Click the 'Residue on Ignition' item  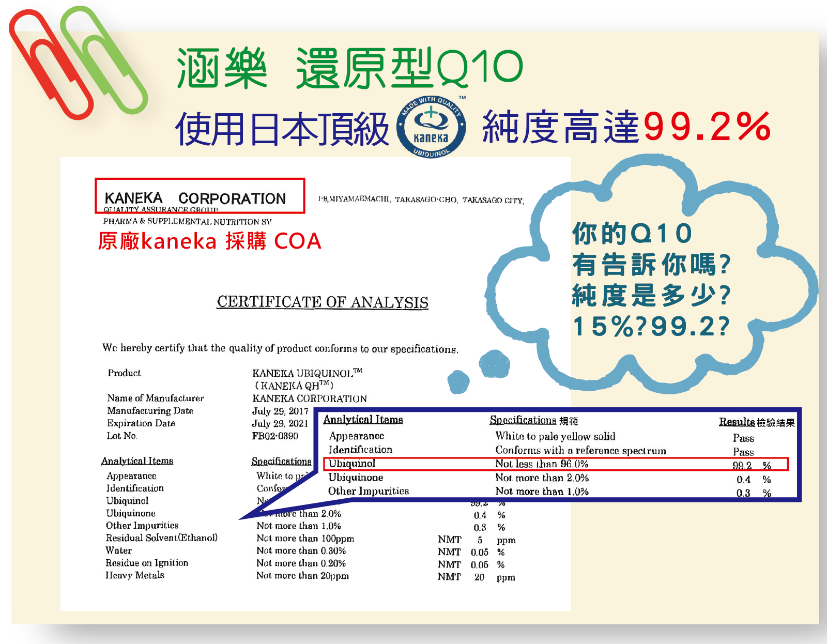point(147,563)
